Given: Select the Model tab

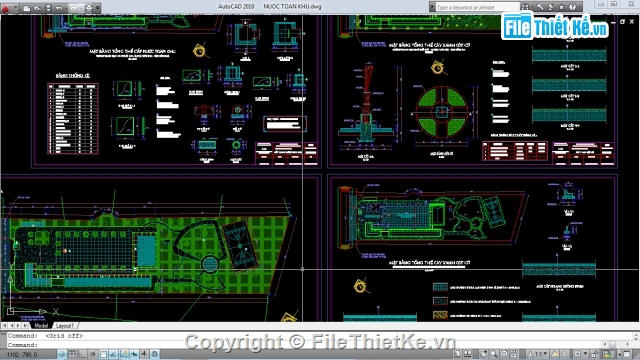Looking at the screenshot, I should (x=41, y=326).
